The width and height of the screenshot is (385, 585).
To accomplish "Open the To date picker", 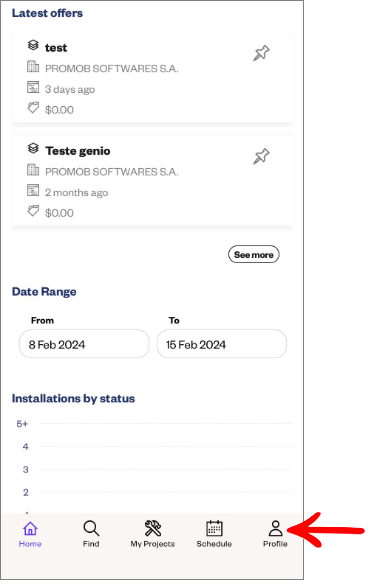I will [222, 344].
